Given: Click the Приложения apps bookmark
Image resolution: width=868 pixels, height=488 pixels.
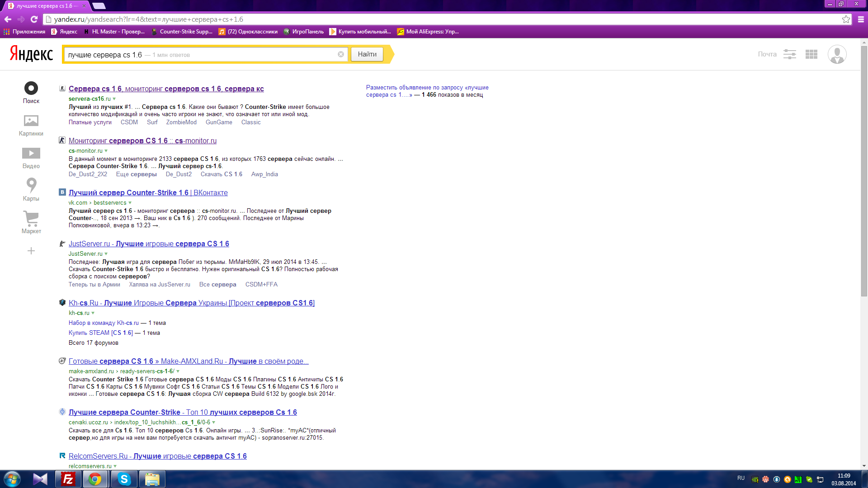Looking at the screenshot, I should point(24,32).
